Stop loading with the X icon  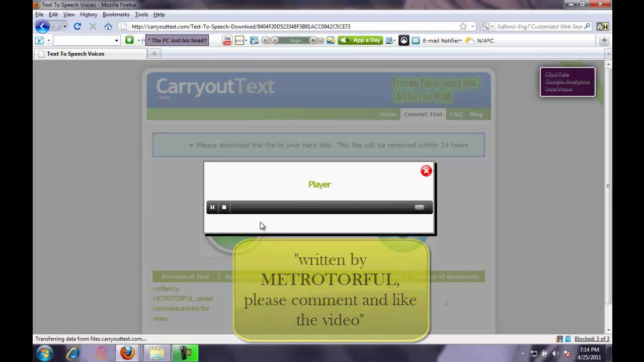click(93, 27)
